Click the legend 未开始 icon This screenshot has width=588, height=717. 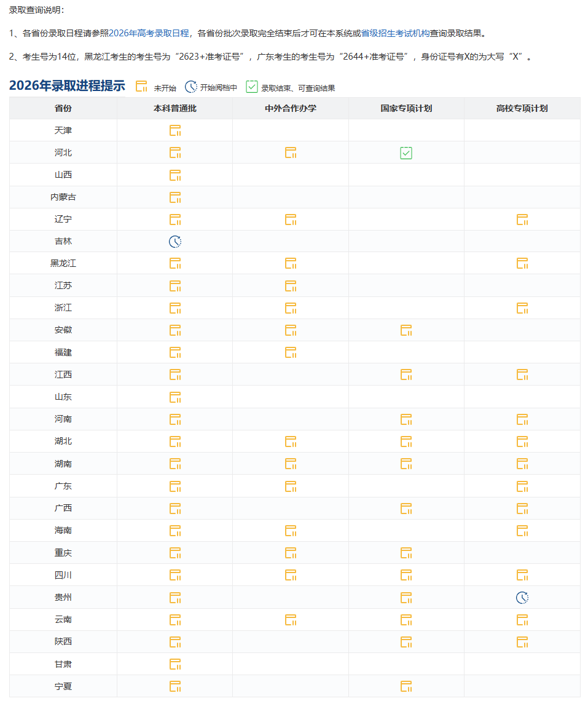click(142, 87)
